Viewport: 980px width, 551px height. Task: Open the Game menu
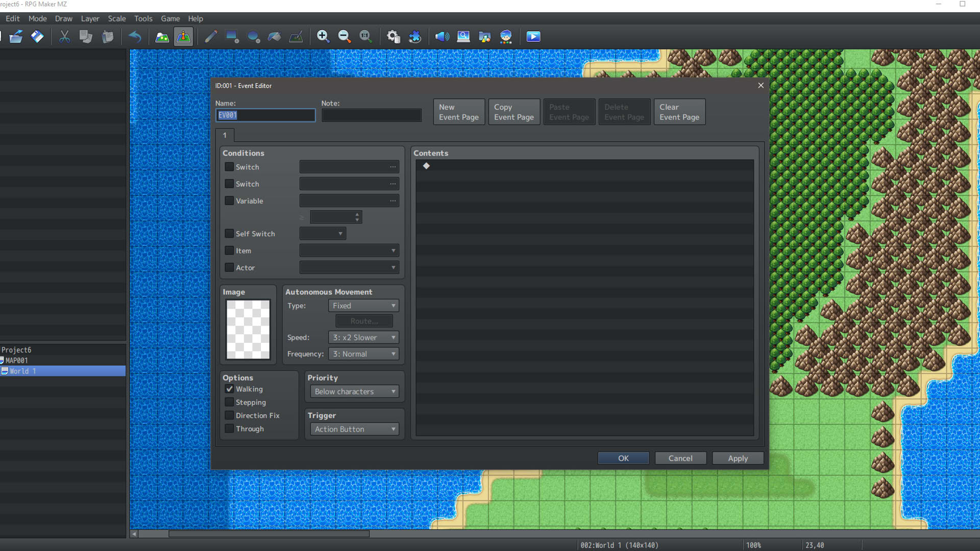[170, 18]
